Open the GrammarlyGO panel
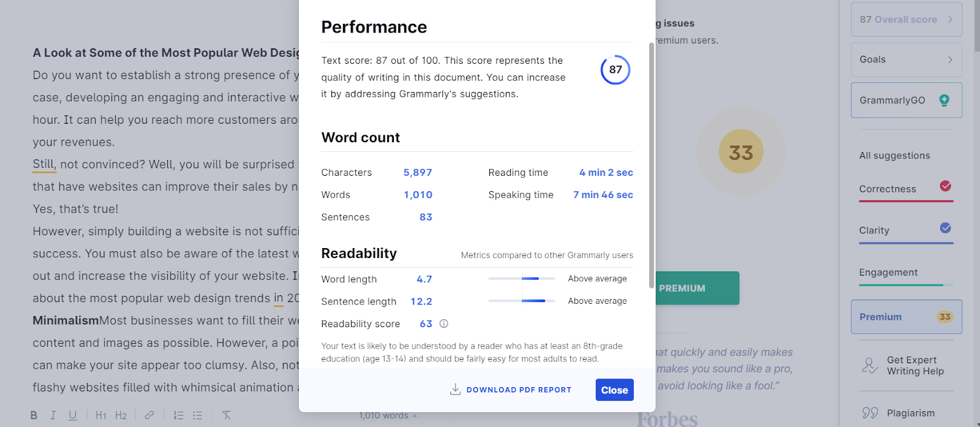The width and height of the screenshot is (980, 427). pyautogui.click(x=907, y=100)
